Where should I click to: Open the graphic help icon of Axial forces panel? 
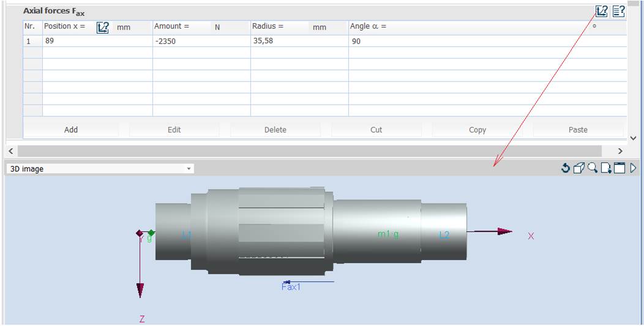click(x=601, y=11)
